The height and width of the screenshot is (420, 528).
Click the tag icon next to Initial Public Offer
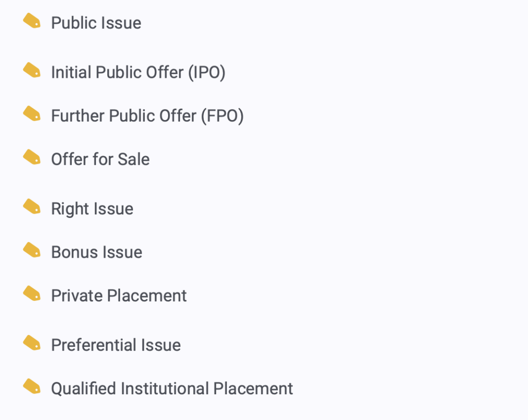[31, 70]
